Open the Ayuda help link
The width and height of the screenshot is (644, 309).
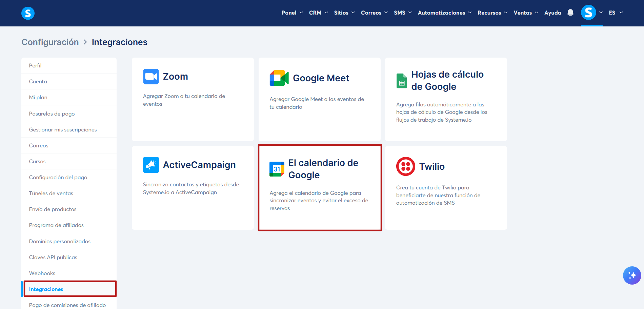[x=553, y=13]
